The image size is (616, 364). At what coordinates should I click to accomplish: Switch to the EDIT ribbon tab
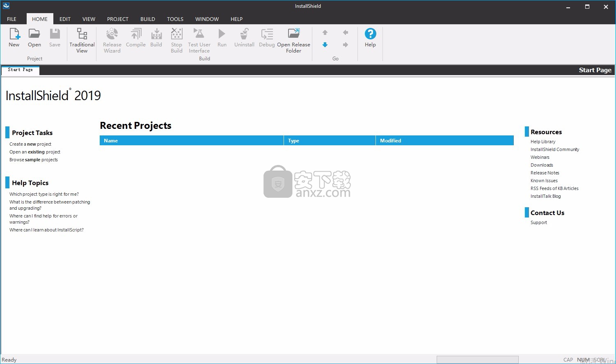point(65,19)
